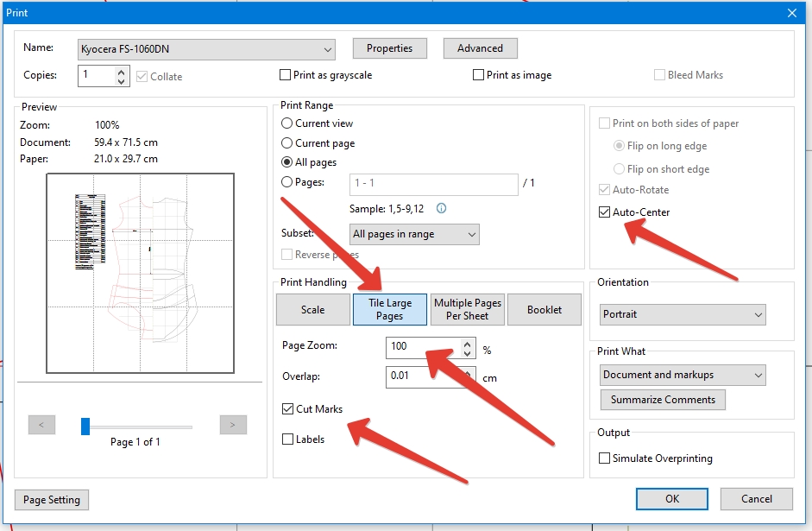Image resolution: width=812 pixels, height=531 pixels.
Task: Increase Page Zoom using the up spinner
Action: 468,343
